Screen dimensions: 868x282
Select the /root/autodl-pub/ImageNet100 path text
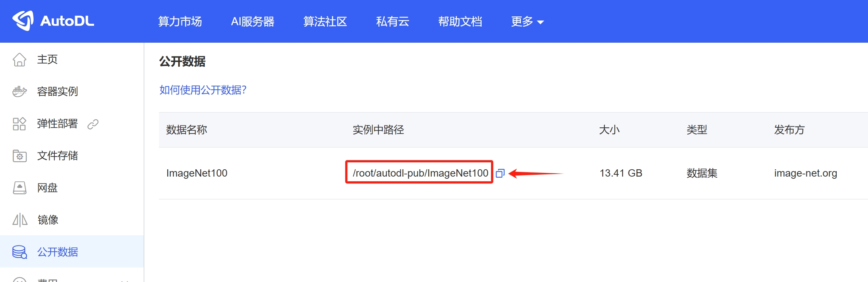click(x=420, y=173)
